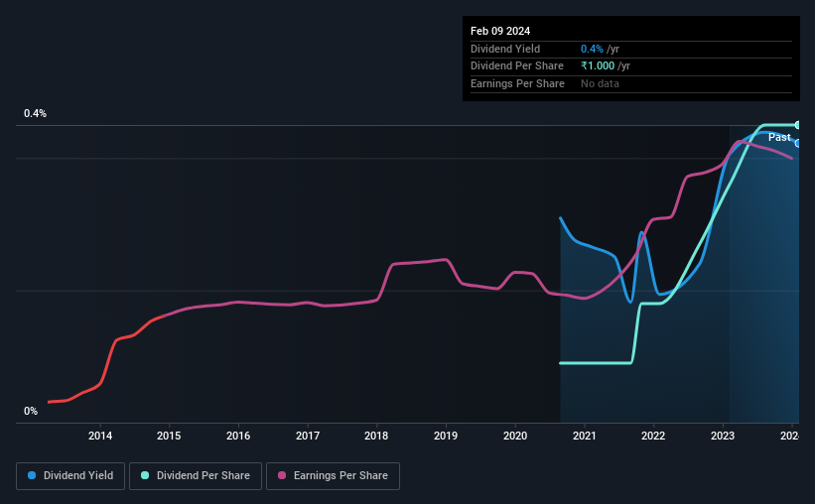The height and width of the screenshot is (504, 815).
Task: Click the 0.4% dividend yield tooltip value
Action: [592, 49]
